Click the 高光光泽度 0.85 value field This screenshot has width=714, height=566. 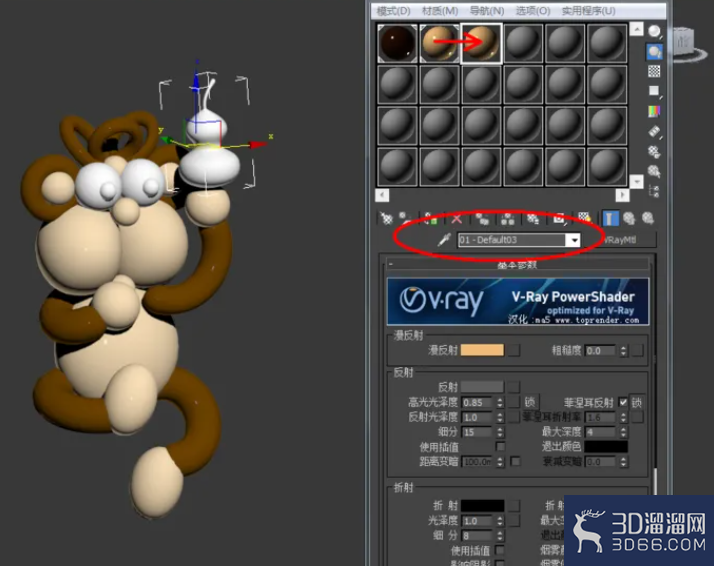478,403
